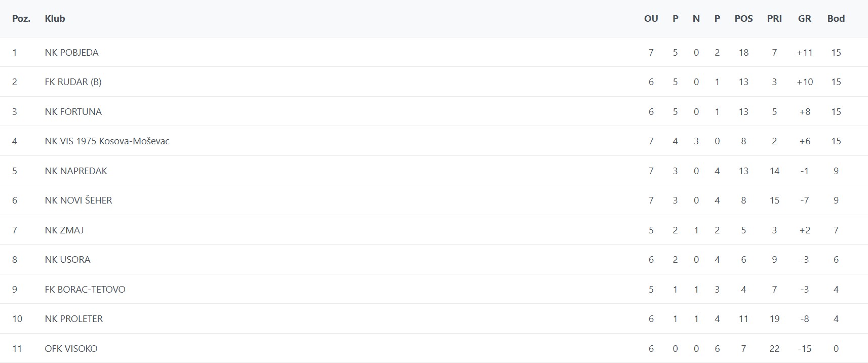Image resolution: width=868 pixels, height=363 pixels.
Task: Sort by the OU column header
Action: pos(651,19)
